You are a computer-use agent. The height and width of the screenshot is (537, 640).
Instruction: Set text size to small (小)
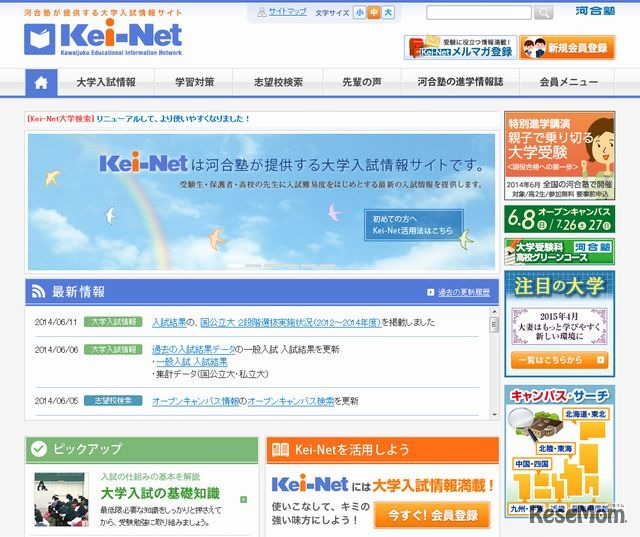pos(360,13)
